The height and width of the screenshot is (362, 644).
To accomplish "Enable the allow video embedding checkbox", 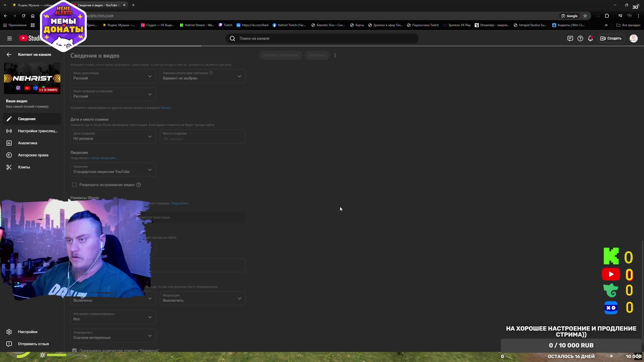I will (x=74, y=185).
